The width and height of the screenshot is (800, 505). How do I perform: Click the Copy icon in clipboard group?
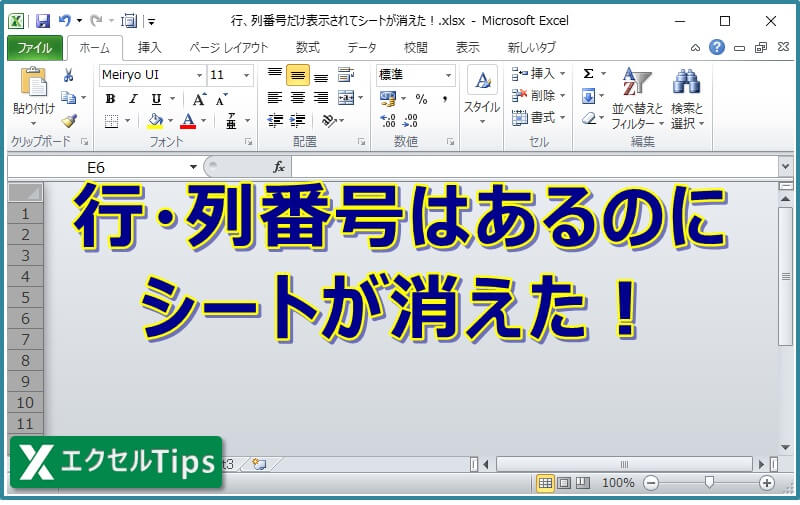tap(68, 97)
